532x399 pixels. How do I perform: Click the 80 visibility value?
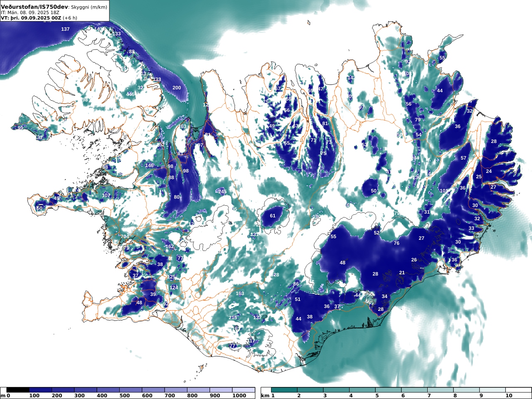click(x=177, y=197)
